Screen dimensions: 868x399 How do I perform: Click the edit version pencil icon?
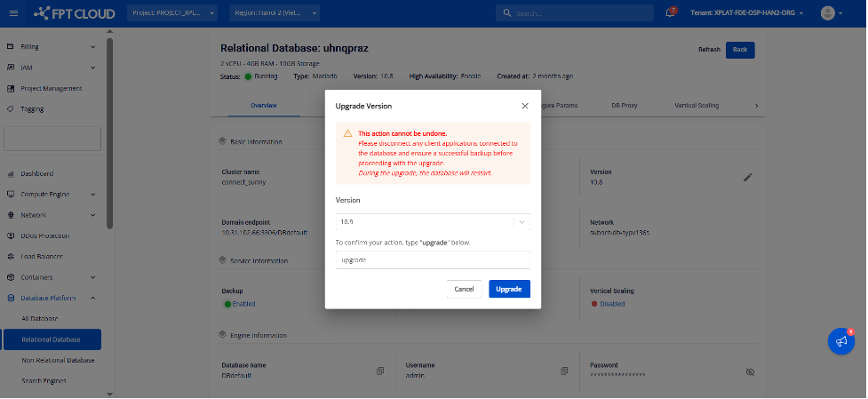coord(747,177)
